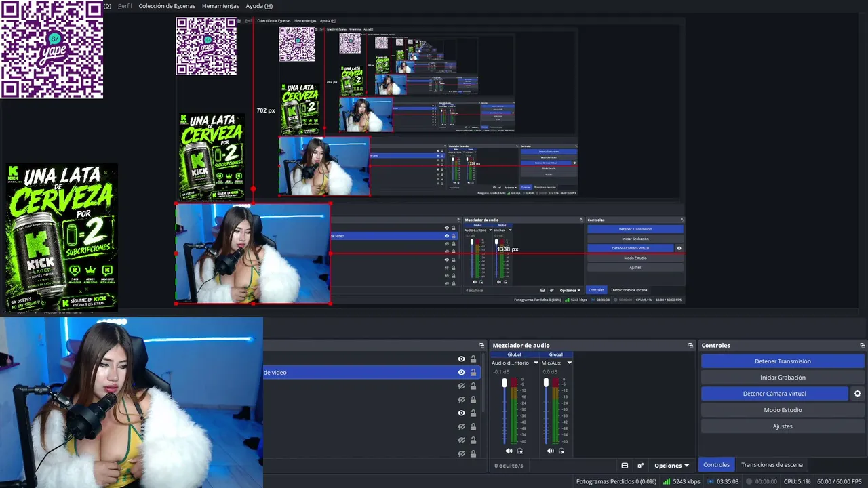This screenshot has height=488, width=868.
Task: Open the Herramientas menu
Action: point(220,6)
